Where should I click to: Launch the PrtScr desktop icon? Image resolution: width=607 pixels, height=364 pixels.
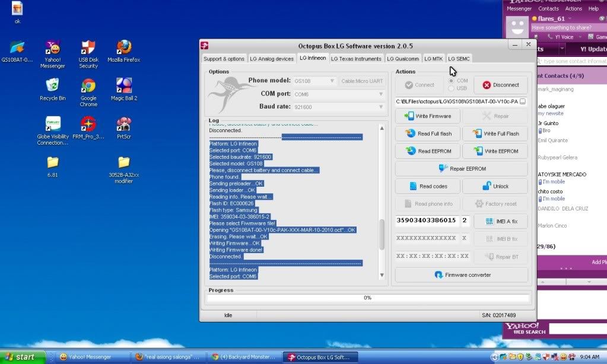[124, 128]
